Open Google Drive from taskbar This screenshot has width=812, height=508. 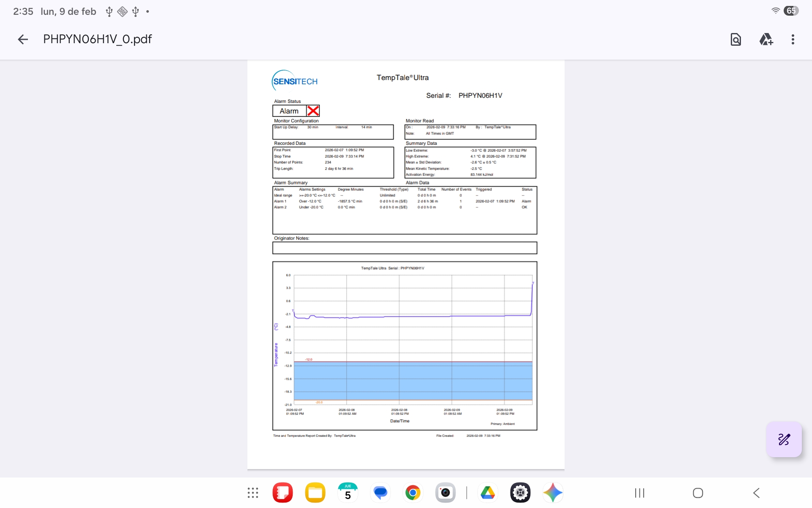click(x=488, y=493)
